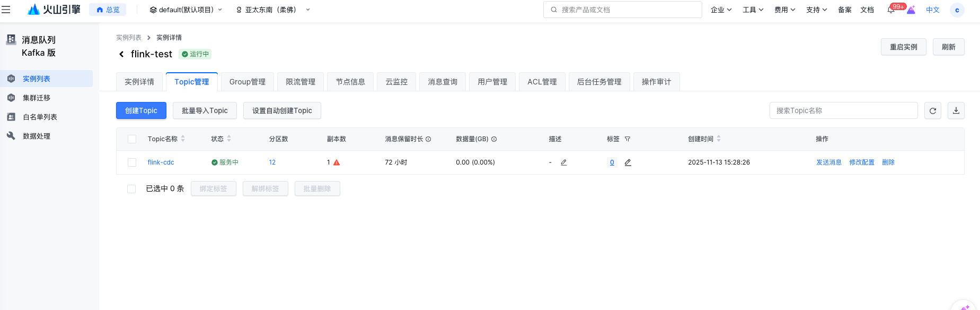This screenshot has width=980, height=310.
Task: Edit description pencil icon for flink-cdc
Action: pos(564,162)
